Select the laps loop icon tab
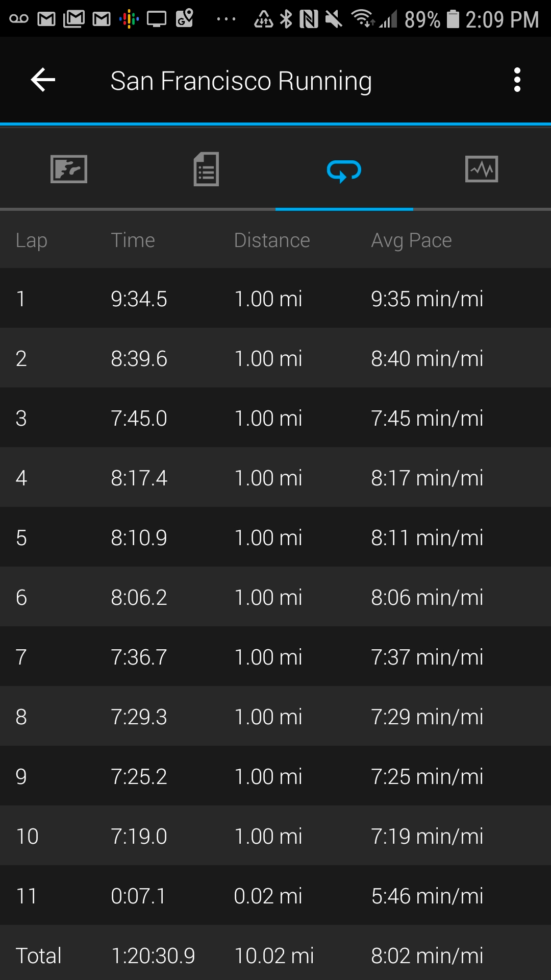551x980 pixels. (x=344, y=170)
